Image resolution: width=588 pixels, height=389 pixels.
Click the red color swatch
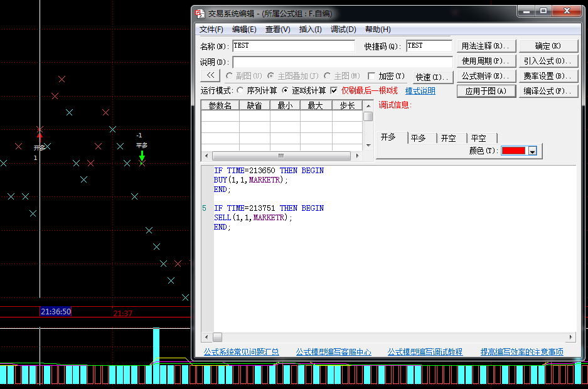point(513,151)
